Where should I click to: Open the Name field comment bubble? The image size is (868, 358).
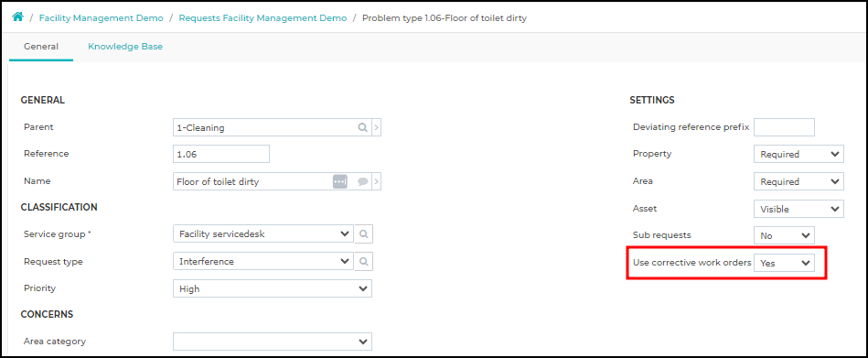click(362, 181)
